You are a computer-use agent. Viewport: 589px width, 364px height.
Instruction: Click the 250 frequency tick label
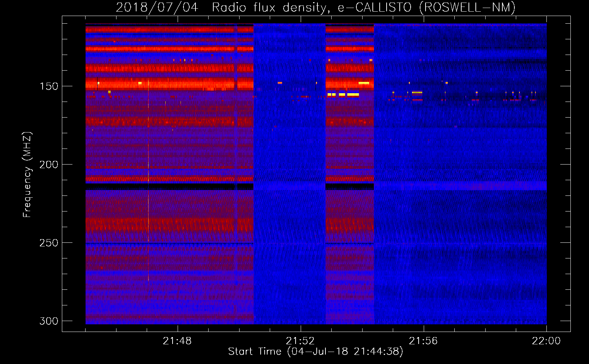click(49, 243)
